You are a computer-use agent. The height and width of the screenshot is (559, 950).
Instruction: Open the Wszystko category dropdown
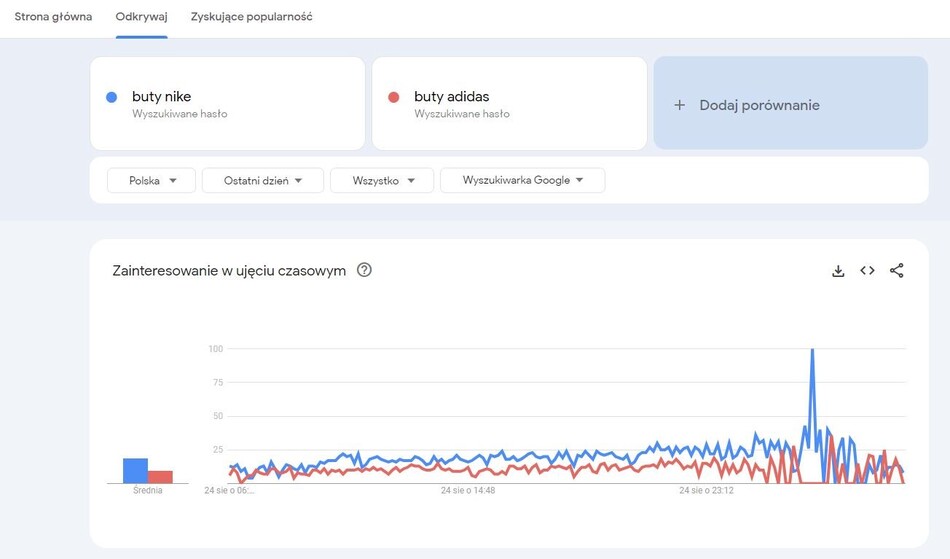tap(382, 181)
